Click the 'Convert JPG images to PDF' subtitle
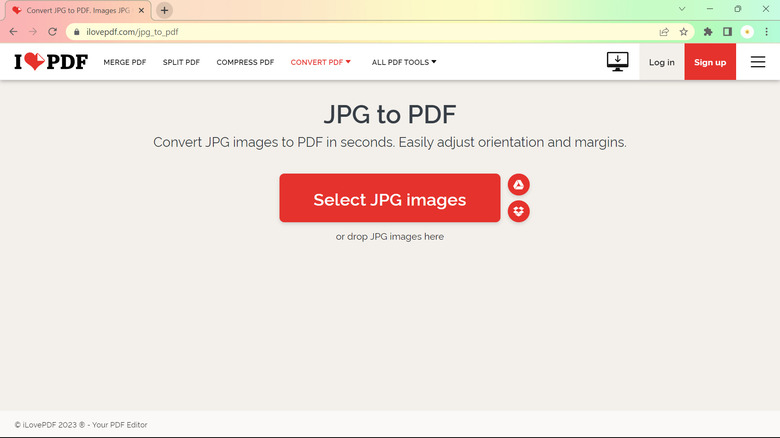Image resolution: width=780 pixels, height=438 pixels. (x=390, y=142)
